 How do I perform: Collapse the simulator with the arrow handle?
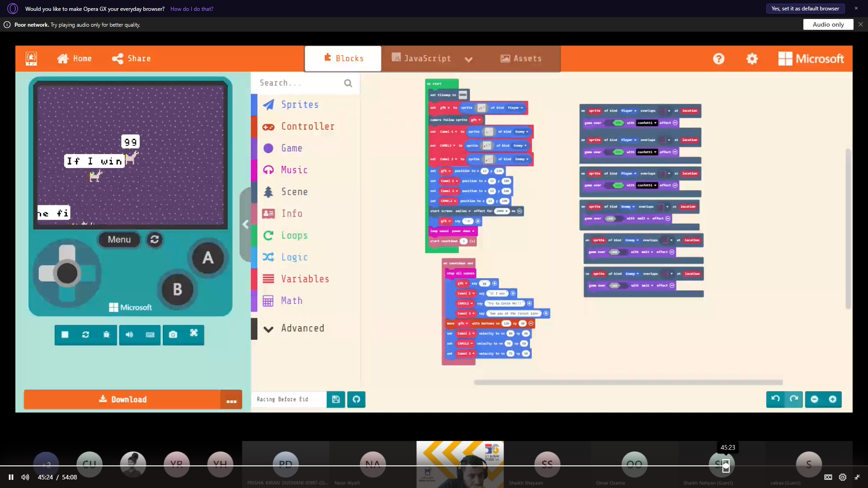tap(245, 224)
